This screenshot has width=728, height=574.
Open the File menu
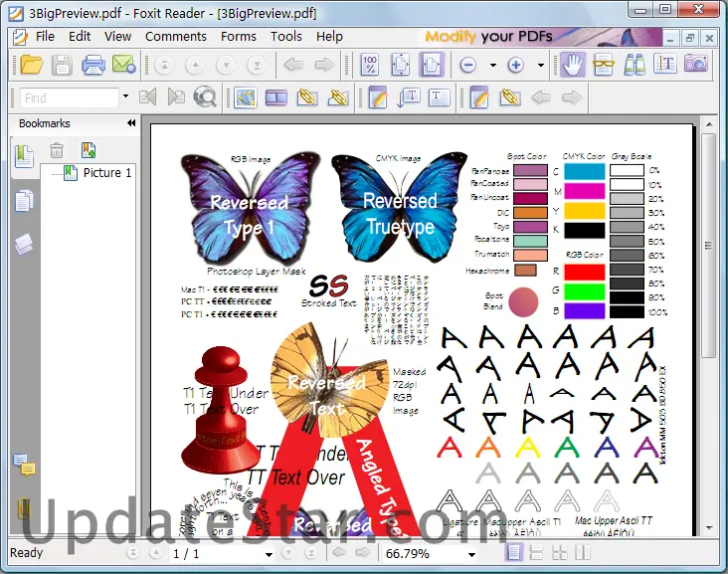pos(45,36)
